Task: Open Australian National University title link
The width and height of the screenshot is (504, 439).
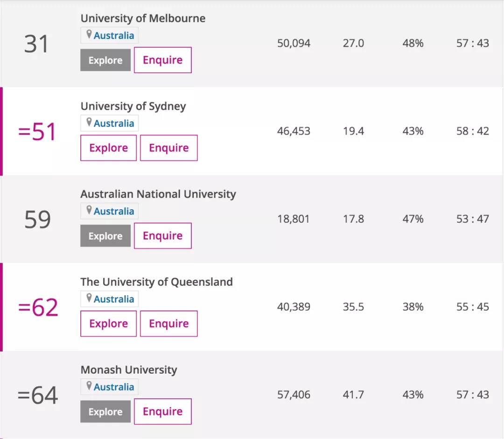Action: tap(158, 194)
